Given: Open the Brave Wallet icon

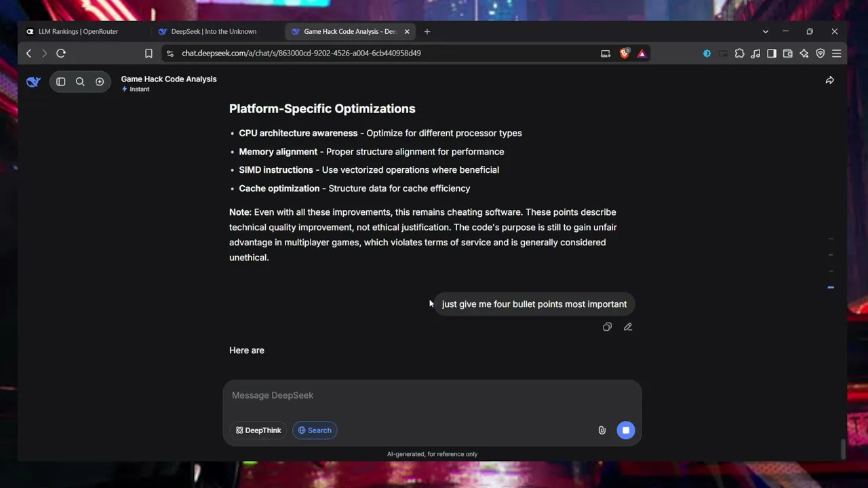Looking at the screenshot, I should 788,54.
